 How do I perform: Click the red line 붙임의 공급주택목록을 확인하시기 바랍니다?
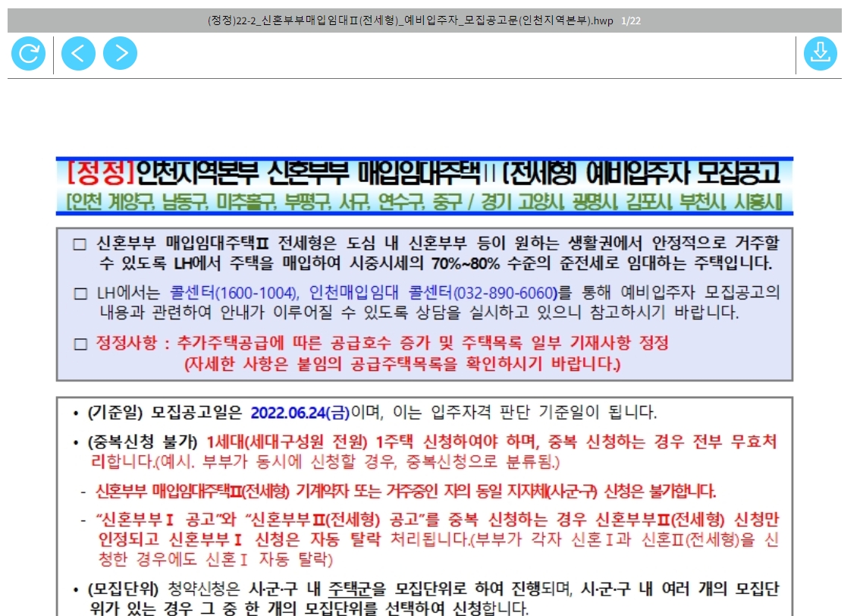click(459, 363)
